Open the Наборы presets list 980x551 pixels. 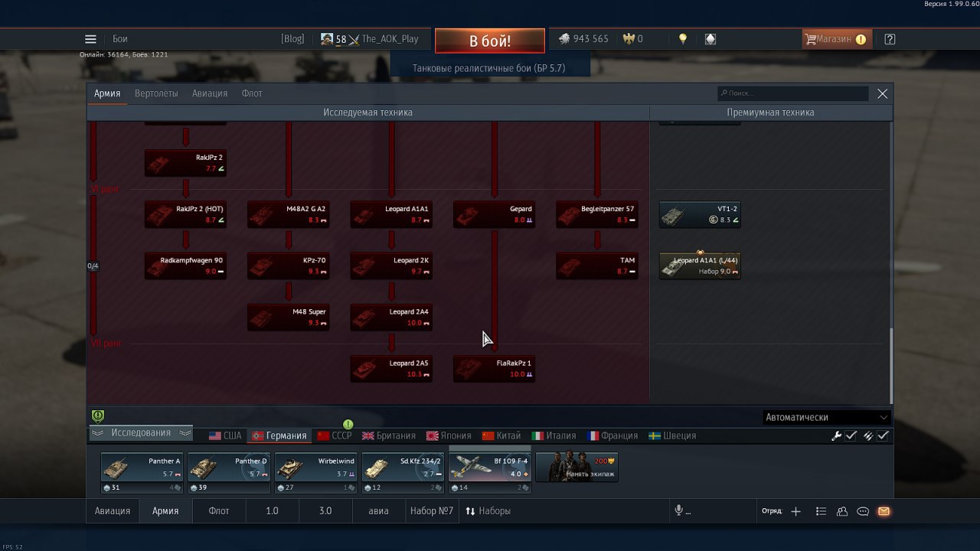pyautogui.click(x=488, y=510)
